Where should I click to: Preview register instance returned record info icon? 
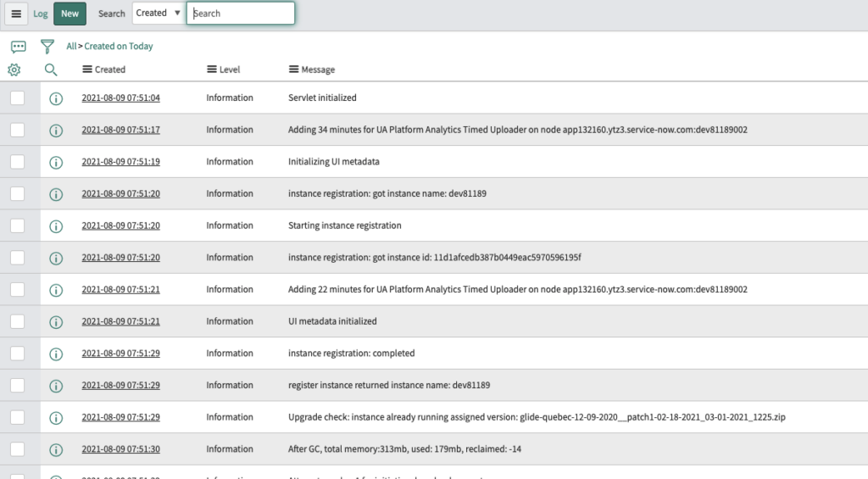(56, 386)
